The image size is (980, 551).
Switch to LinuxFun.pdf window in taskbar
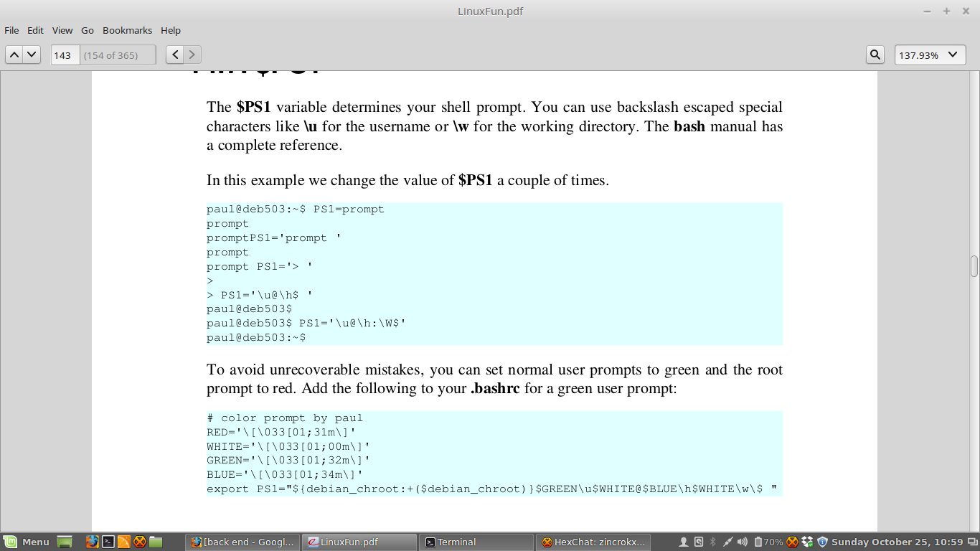[359, 542]
